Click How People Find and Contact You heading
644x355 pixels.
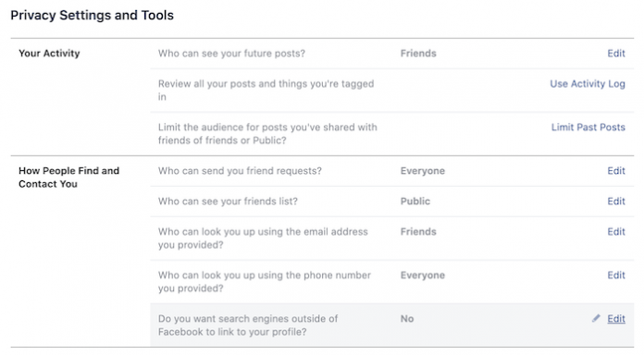(x=69, y=177)
